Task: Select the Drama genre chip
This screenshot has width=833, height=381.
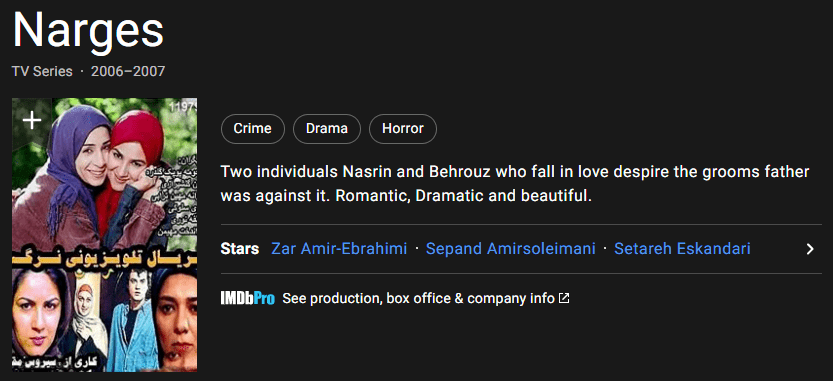Action: point(327,129)
